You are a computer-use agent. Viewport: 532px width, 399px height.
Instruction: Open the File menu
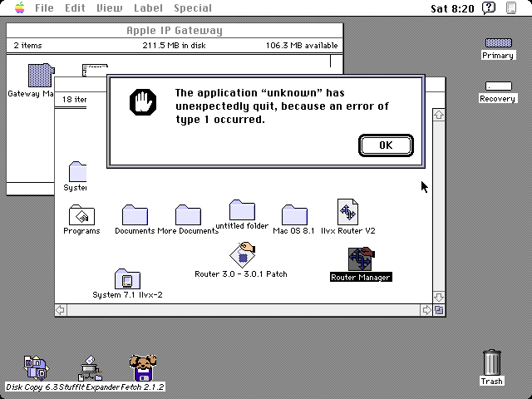[44, 7]
